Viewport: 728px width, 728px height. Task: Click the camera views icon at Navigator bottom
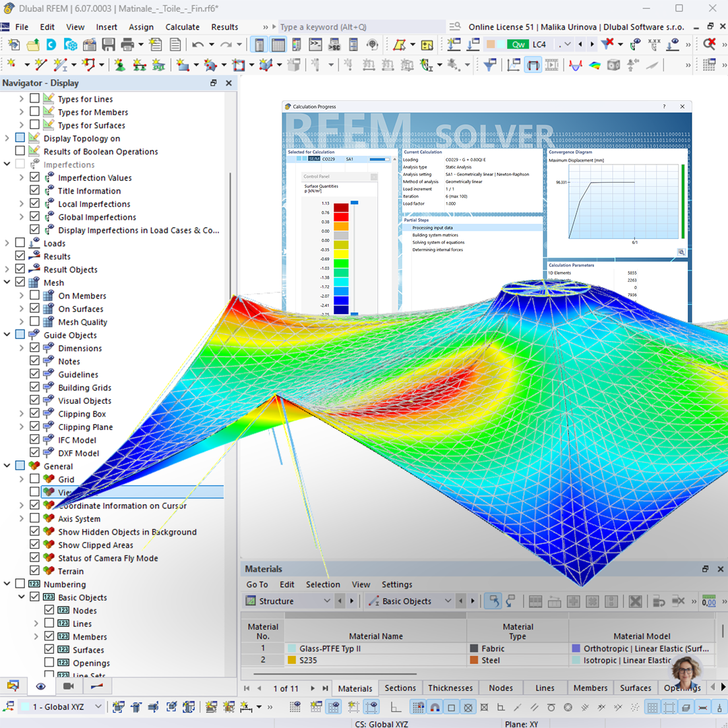(68, 686)
